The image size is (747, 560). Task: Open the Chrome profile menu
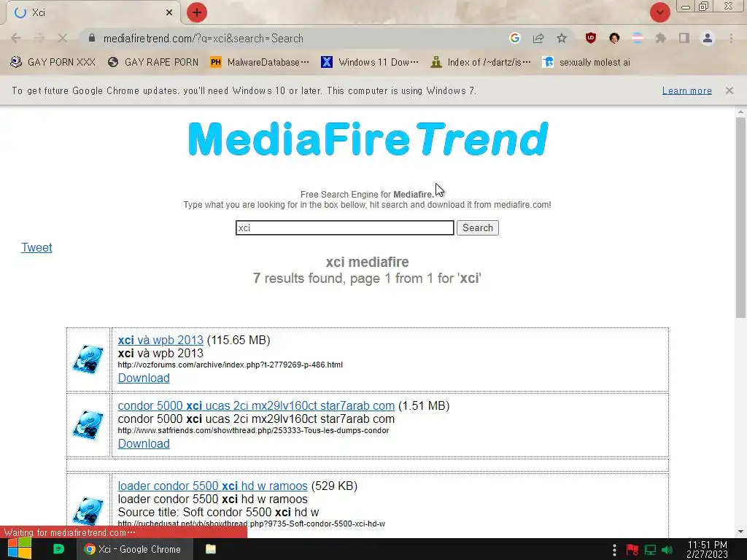click(708, 38)
